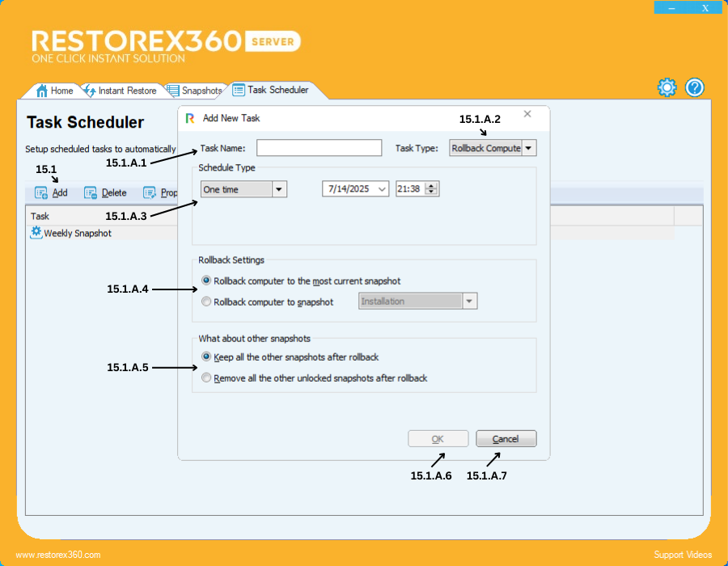Image resolution: width=728 pixels, height=566 pixels.
Task: Switch to the Snapshots tab
Action: click(194, 91)
